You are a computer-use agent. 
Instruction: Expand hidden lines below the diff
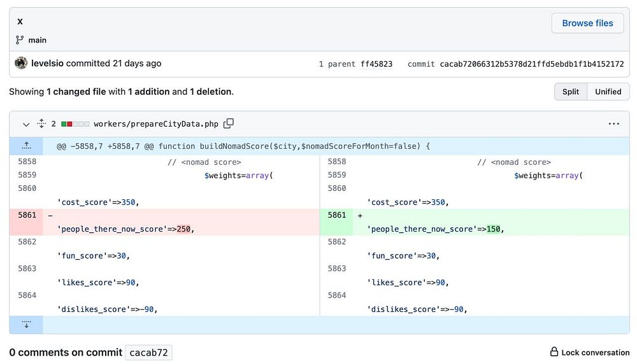coord(26,325)
